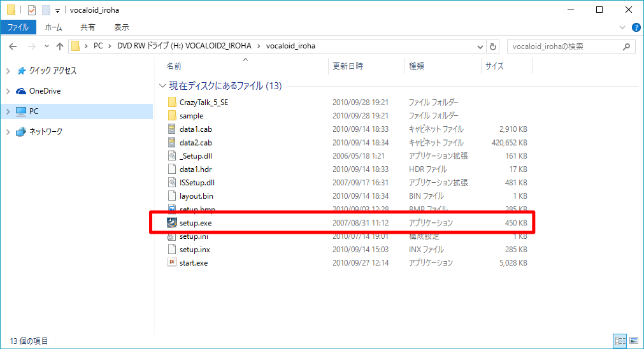
Task: Click the layout.bin file icon
Action: (172, 196)
